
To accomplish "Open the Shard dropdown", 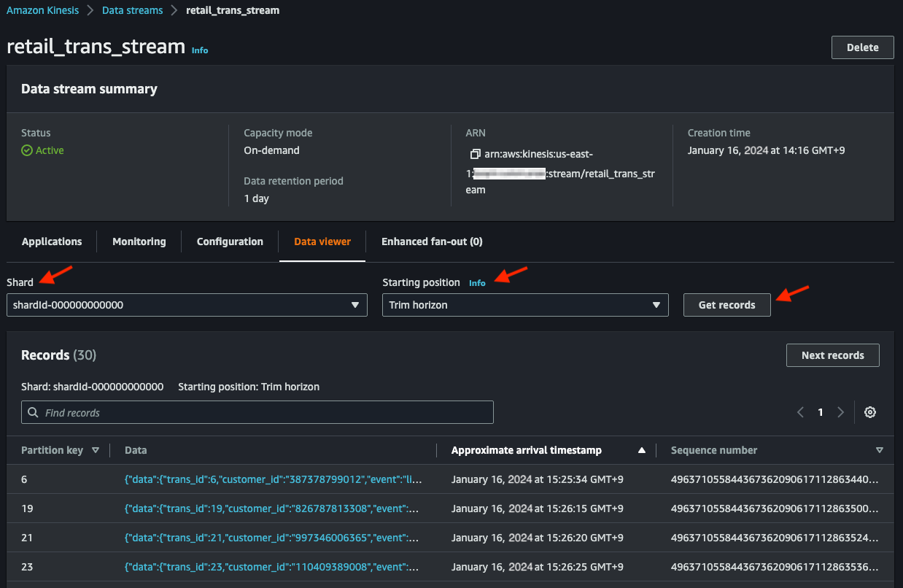I will (187, 305).
